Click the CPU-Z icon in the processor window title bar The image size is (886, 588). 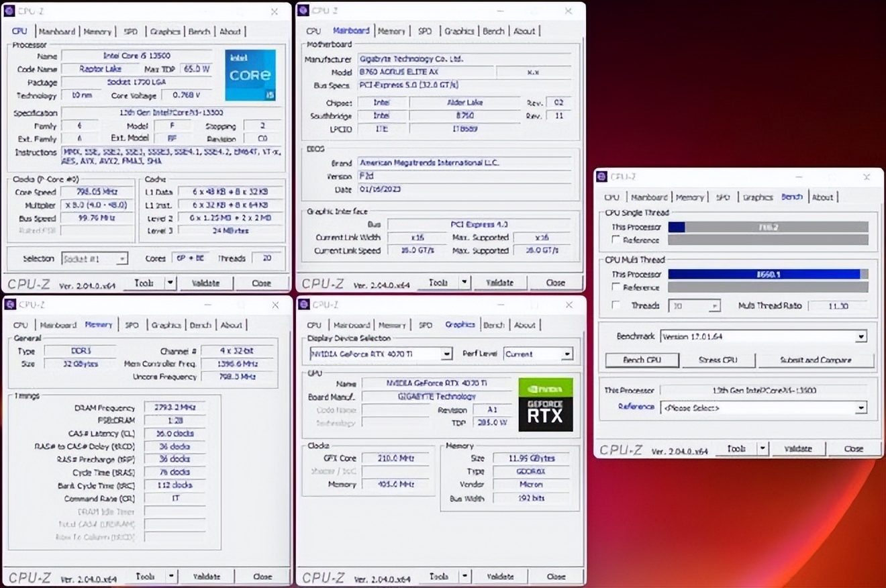(9, 11)
